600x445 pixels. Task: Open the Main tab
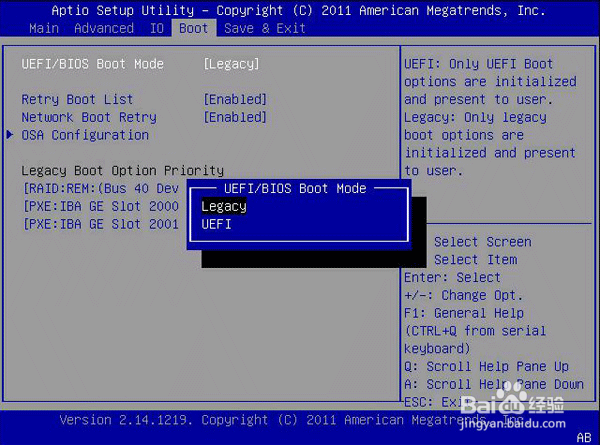pyautogui.click(x=44, y=28)
